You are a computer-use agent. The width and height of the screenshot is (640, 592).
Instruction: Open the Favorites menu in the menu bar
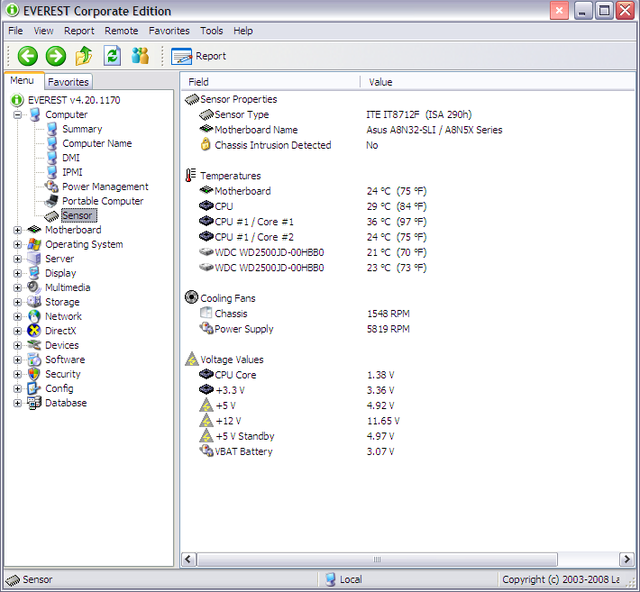click(169, 31)
